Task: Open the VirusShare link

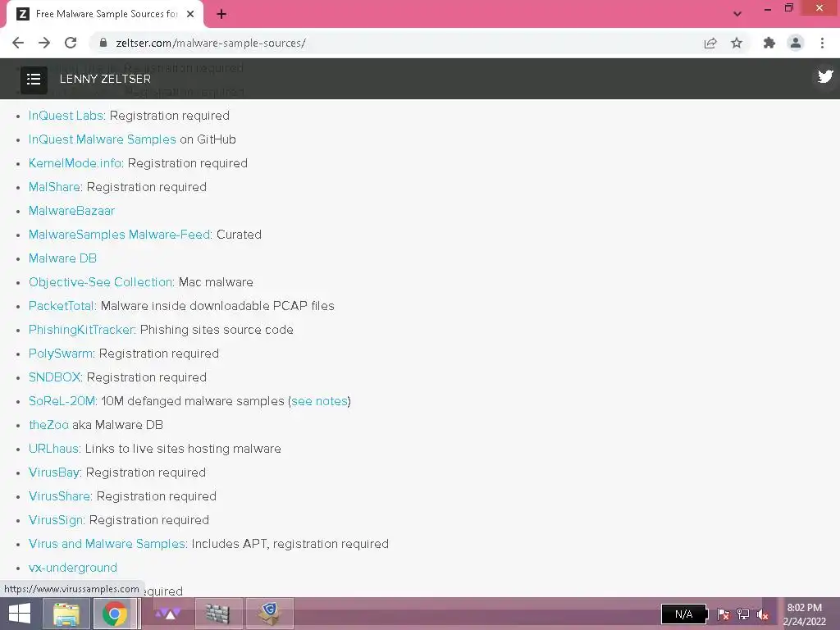Action: pyautogui.click(x=61, y=496)
